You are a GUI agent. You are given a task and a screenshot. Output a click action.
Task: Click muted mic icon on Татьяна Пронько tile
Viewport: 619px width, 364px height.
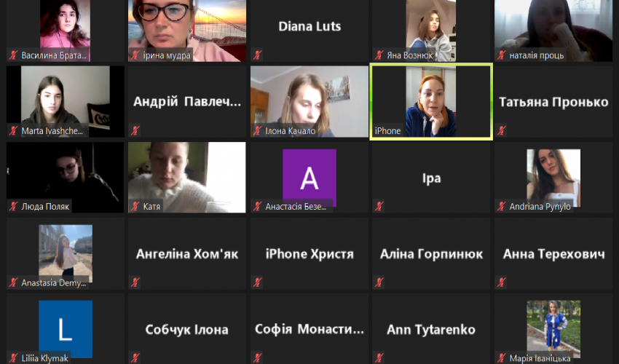(501, 131)
